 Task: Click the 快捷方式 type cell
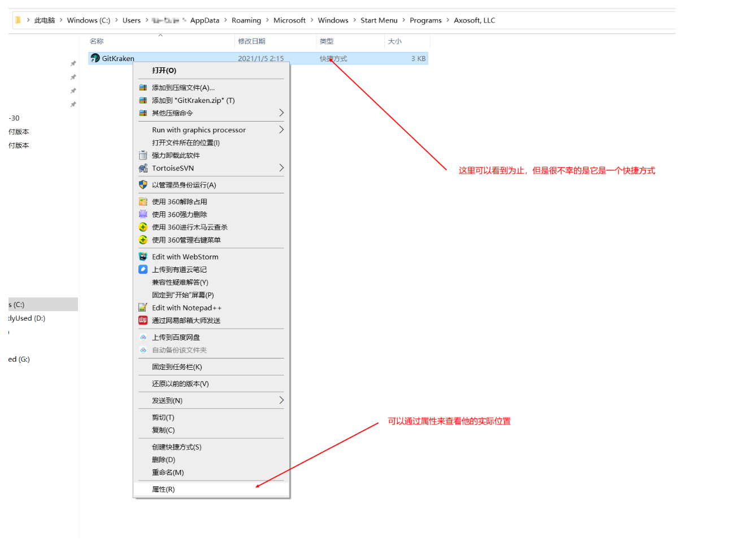tap(333, 58)
